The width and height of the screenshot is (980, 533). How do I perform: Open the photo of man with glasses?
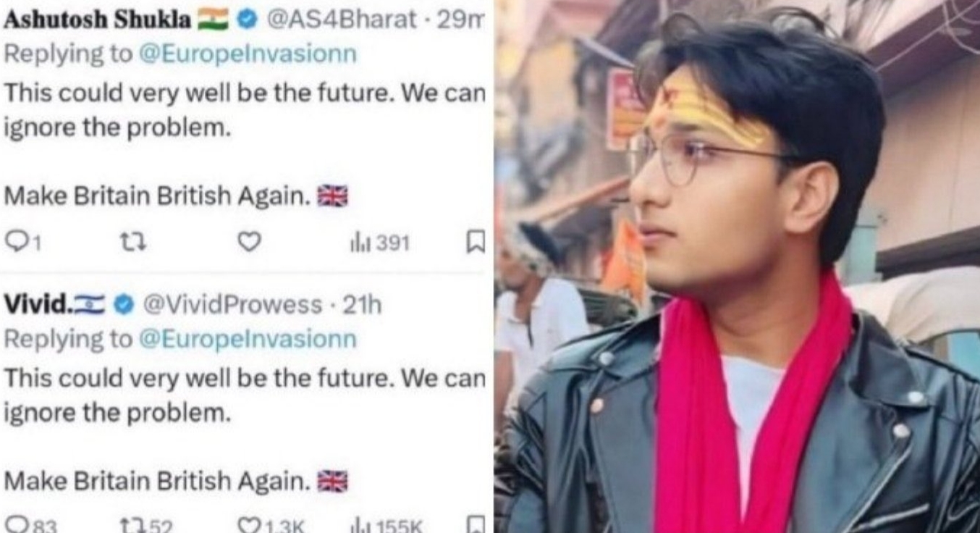tap(738, 266)
